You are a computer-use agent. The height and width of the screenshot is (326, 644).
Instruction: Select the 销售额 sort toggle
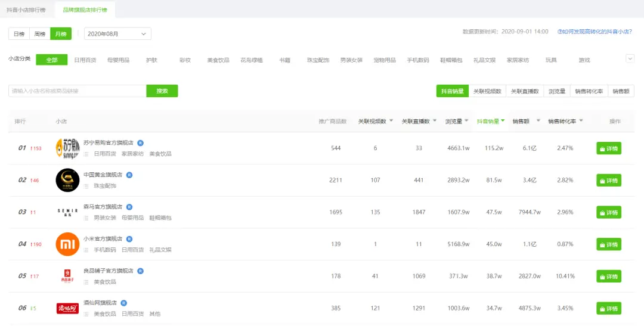pos(621,91)
